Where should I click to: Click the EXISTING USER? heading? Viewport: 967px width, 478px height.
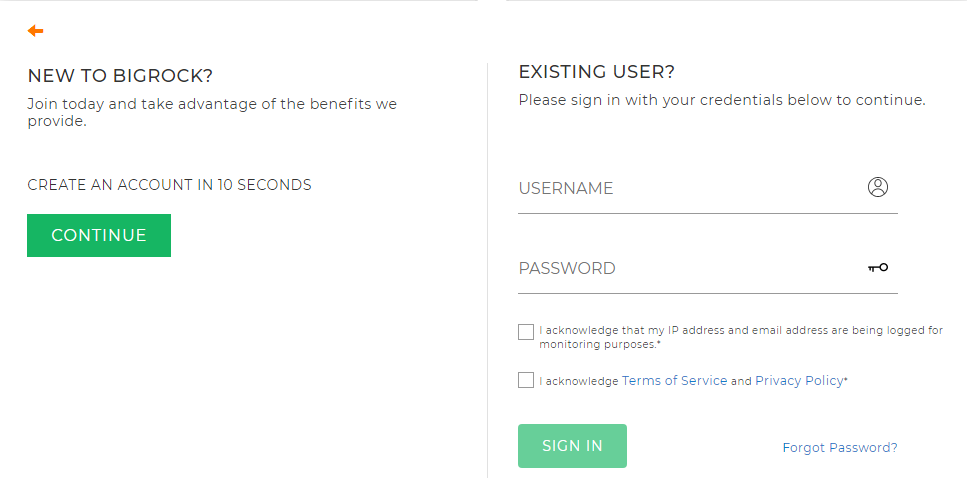596,72
